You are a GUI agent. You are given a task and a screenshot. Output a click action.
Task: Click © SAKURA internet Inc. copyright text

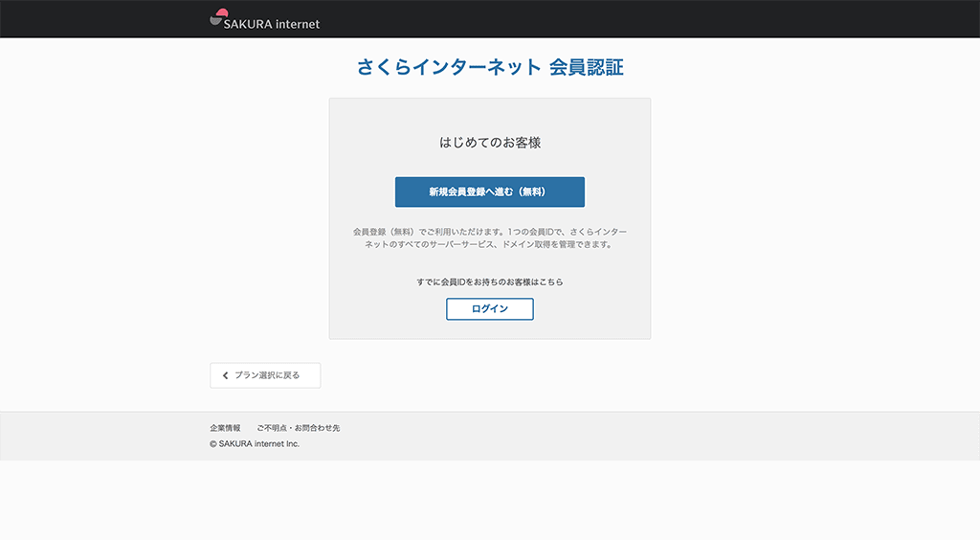click(x=255, y=443)
